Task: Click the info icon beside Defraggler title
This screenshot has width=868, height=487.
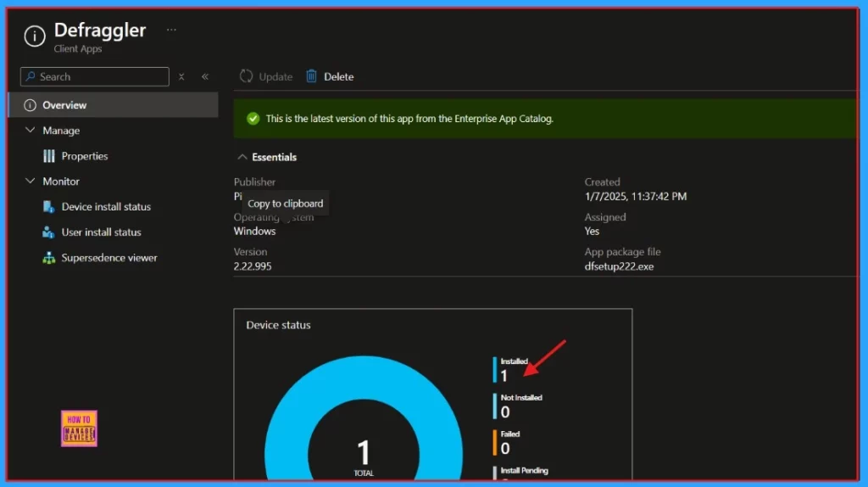Action: [x=34, y=36]
